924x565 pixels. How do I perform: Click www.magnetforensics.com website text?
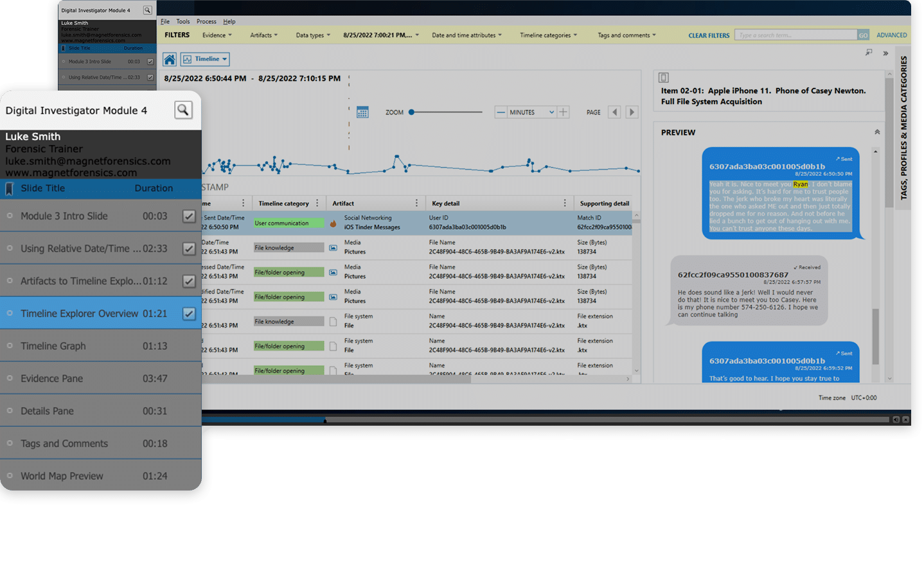71,173
